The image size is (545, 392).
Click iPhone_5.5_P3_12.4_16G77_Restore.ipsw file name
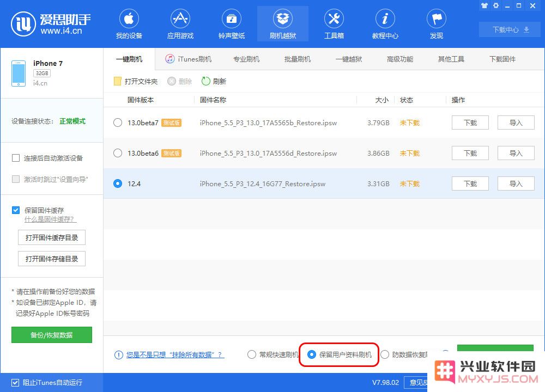[263, 183]
